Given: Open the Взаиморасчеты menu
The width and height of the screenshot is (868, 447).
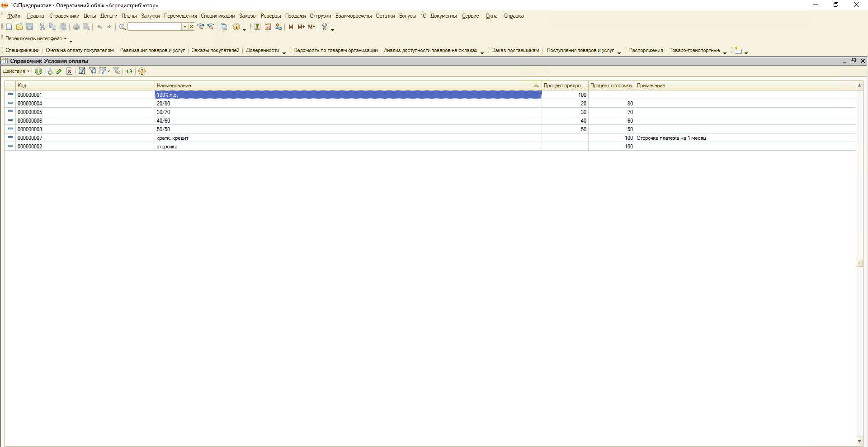Looking at the screenshot, I should click(x=353, y=16).
